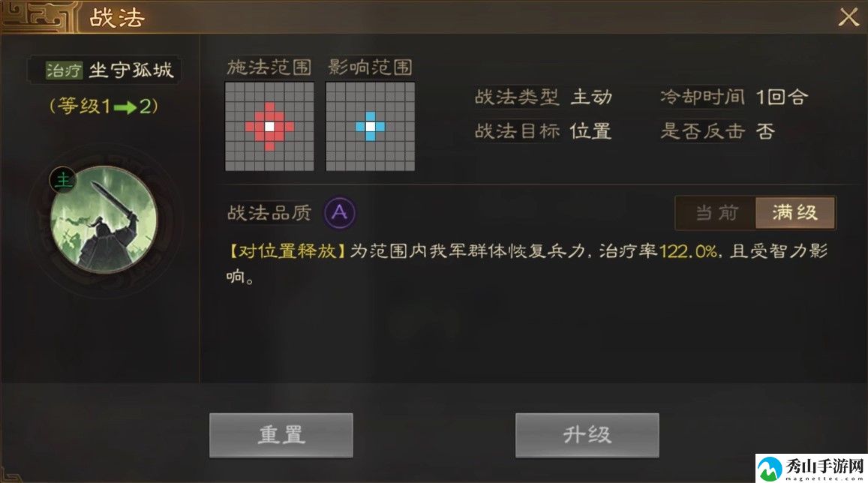
Task: Click the white center cell in 施法范围 grid
Action: click(269, 127)
